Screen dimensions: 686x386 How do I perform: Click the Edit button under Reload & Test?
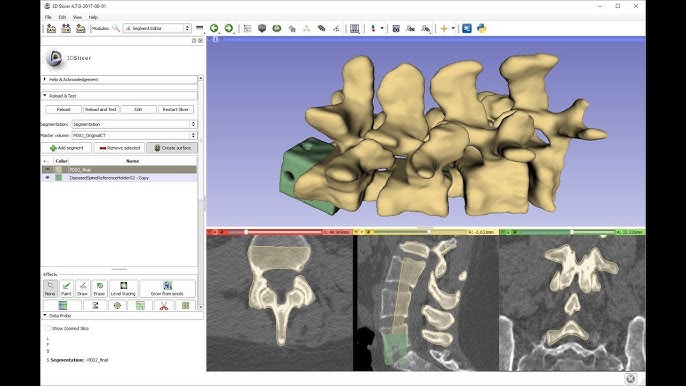(x=138, y=109)
